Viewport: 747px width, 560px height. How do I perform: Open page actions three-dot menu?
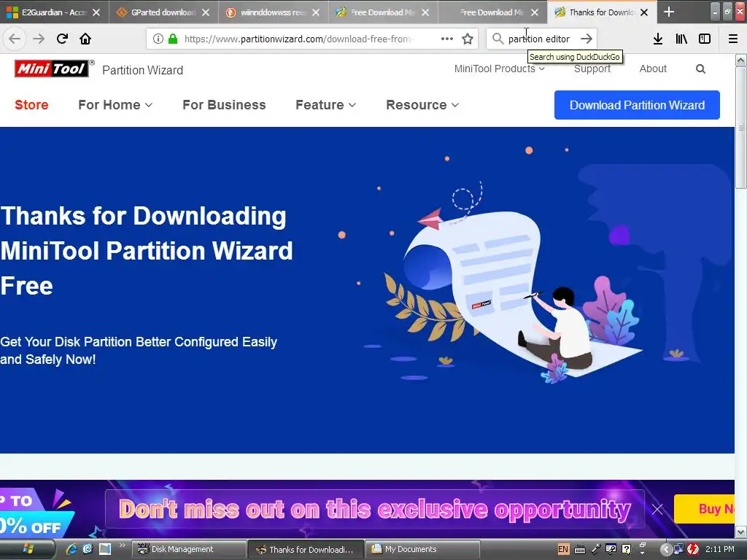point(447,39)
